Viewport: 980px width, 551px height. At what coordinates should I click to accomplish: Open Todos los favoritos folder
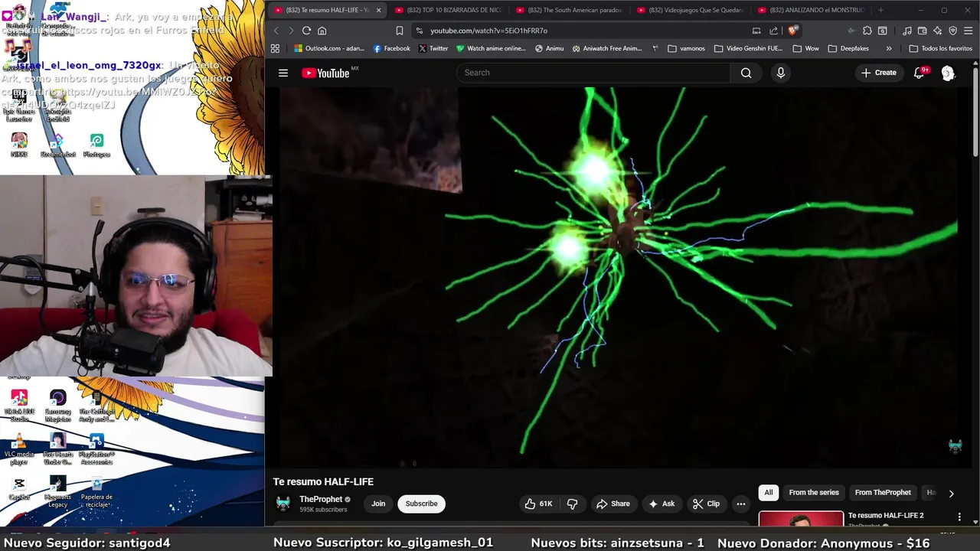(940, 48)
